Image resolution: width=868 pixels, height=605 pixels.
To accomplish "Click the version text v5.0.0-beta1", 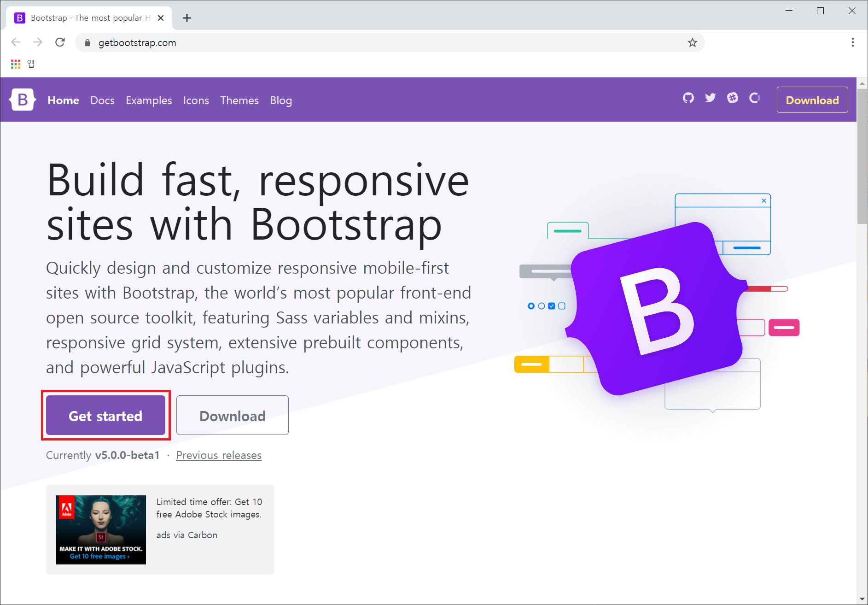I will coord(128,455).
